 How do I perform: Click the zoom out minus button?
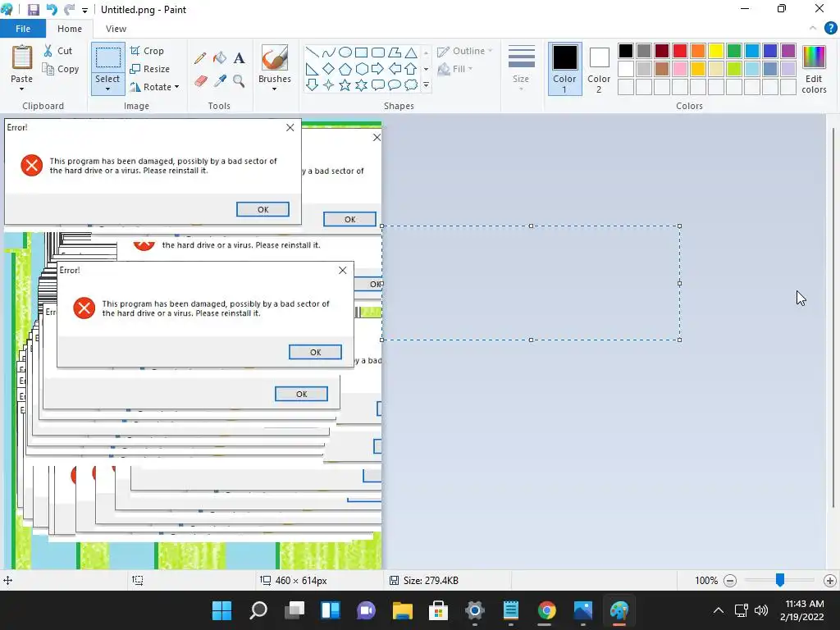729,580
